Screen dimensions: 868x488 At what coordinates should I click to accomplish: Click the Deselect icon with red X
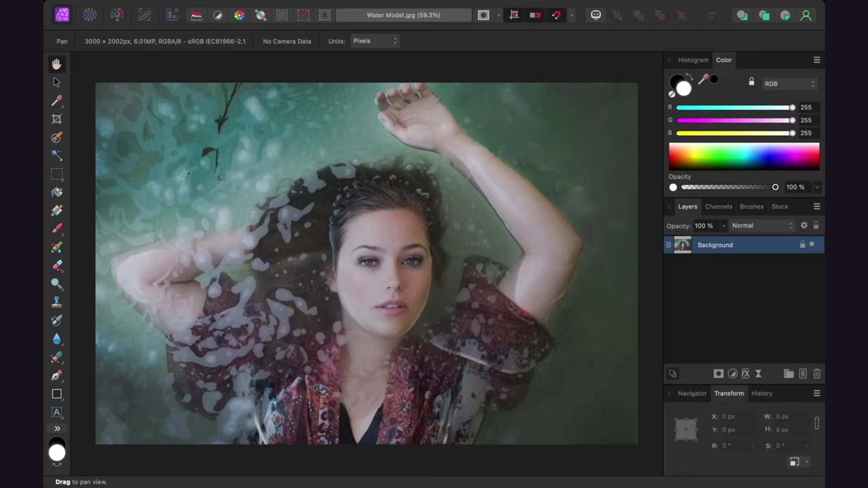(x=304, y=15)
